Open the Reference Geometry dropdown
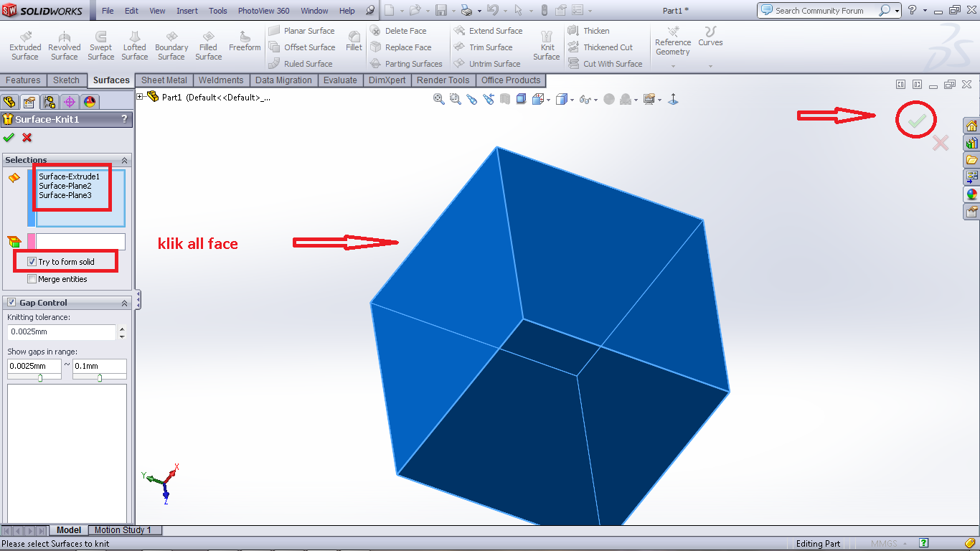Screen dimensions: 980x551 [672, 66]
